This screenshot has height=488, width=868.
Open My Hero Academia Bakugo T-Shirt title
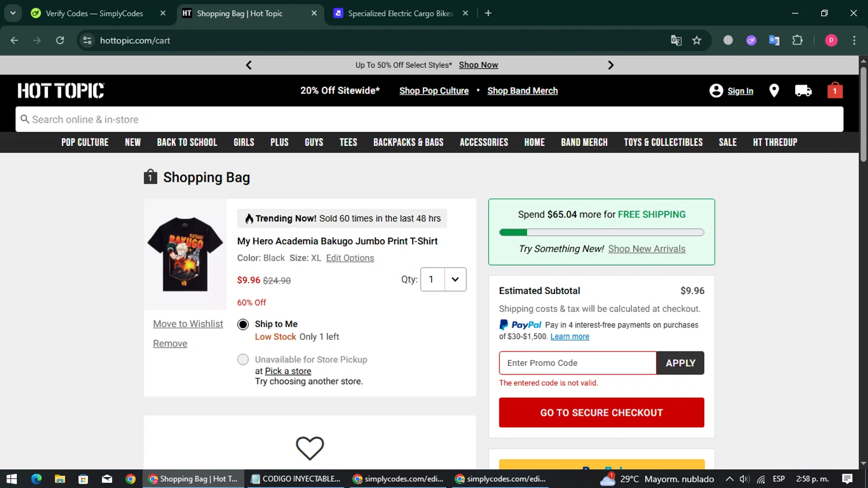337,241
